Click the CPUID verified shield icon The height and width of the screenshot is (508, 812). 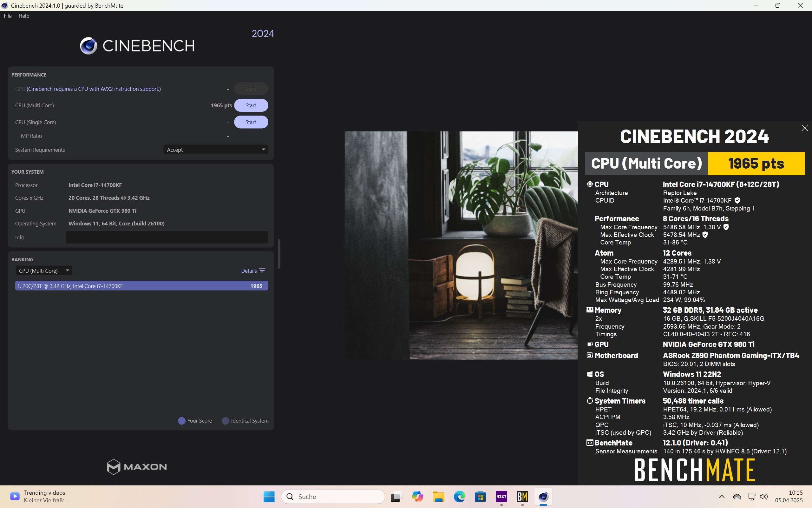(x=737, y=201)
